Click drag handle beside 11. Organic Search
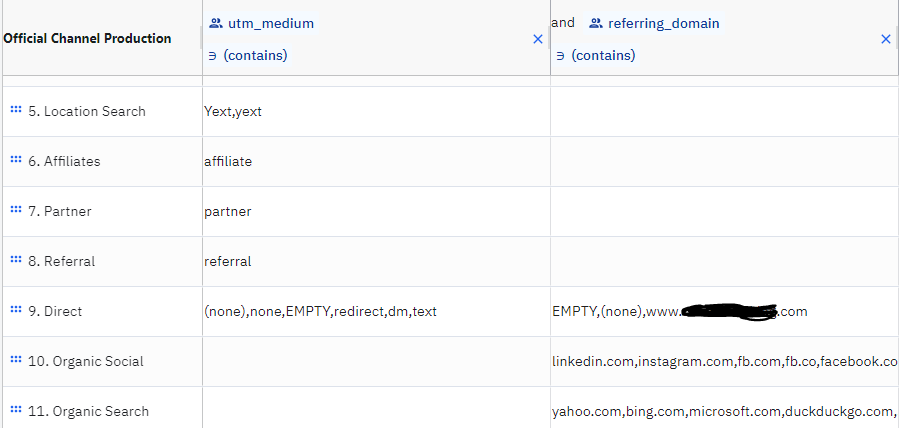The image size is (899, 428). click(15, 411)
